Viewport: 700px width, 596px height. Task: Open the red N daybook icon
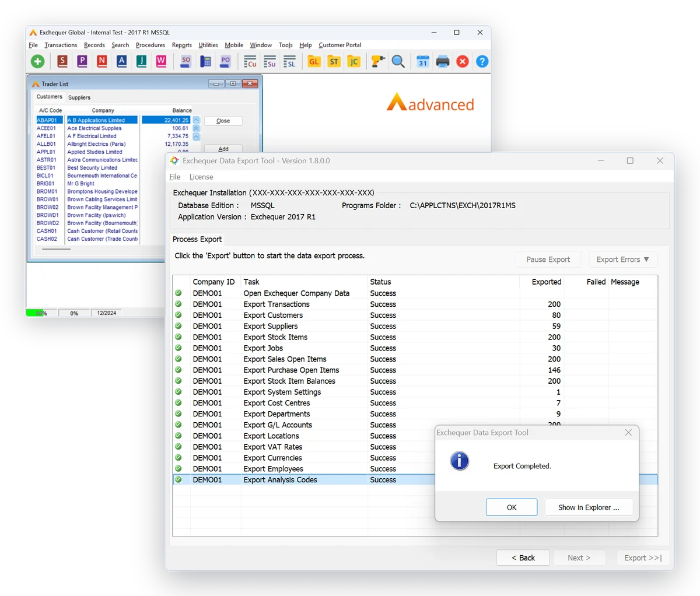(102, 61)
